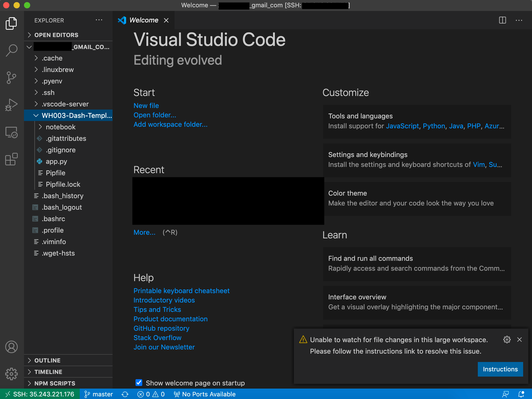Open the Manage gear in activity bar

pyautogui.click(x=11, y=374)
